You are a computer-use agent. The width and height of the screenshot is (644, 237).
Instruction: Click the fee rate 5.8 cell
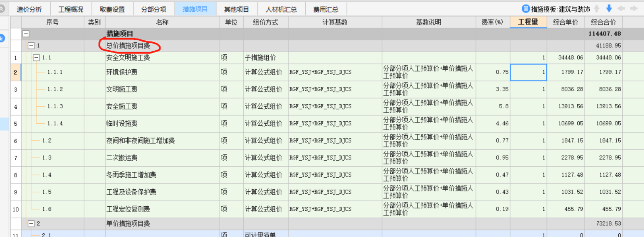click(493, 107)
